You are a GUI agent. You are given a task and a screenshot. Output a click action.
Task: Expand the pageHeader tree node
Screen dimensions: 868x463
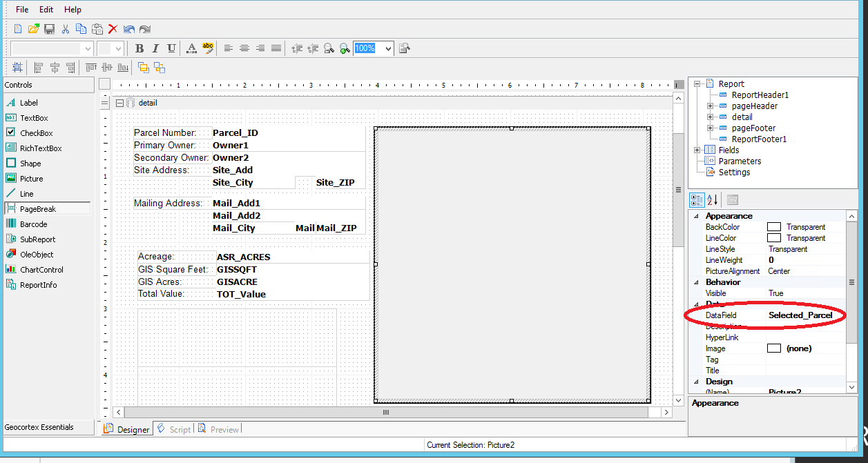point(710,106)
